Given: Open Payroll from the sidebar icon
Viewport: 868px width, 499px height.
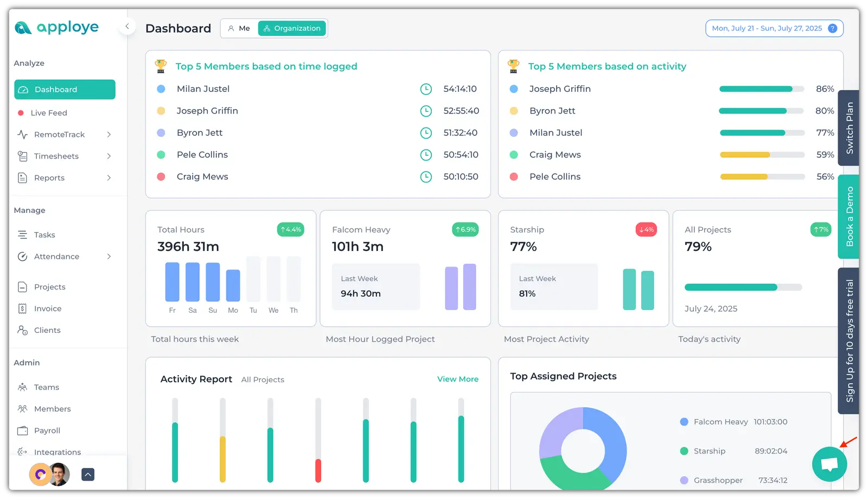Looking at the screenshot, I should pyautogui.click(x=22, y=431).
